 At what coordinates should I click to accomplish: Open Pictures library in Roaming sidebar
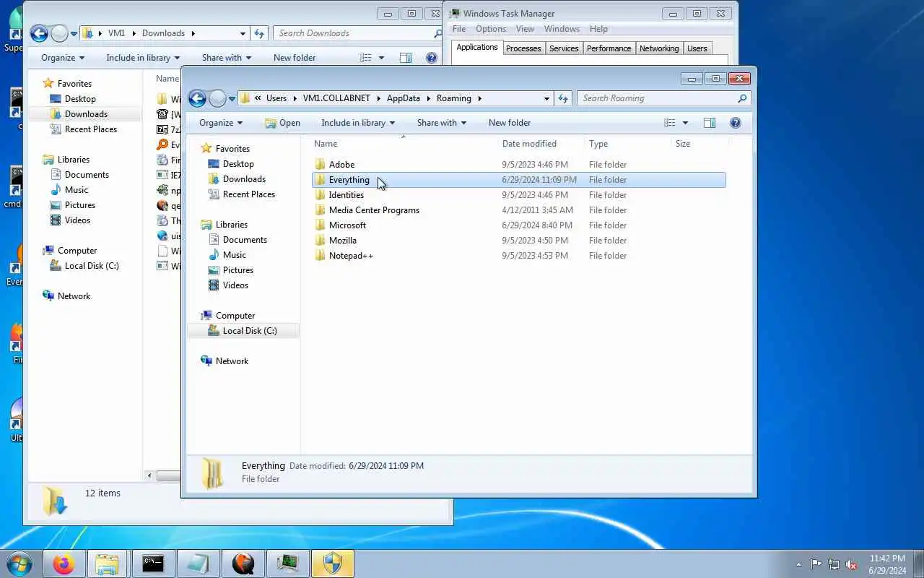click(x=237, y=270)
